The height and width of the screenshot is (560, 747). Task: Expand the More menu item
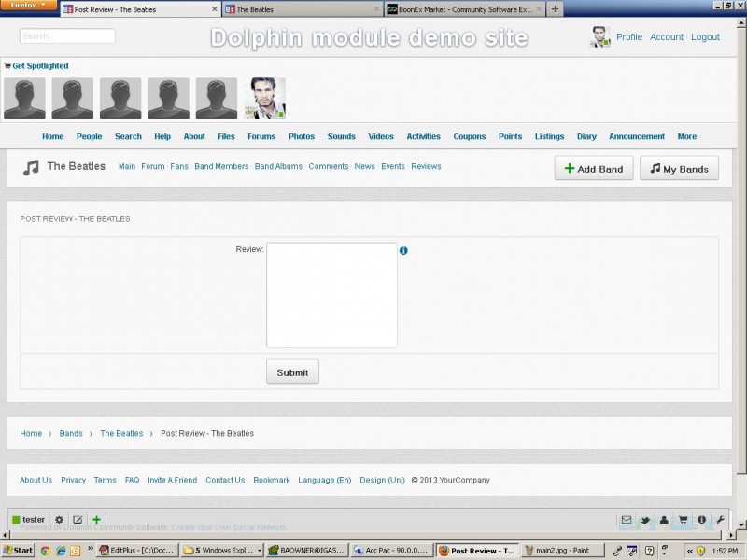[x=687, y=136]
